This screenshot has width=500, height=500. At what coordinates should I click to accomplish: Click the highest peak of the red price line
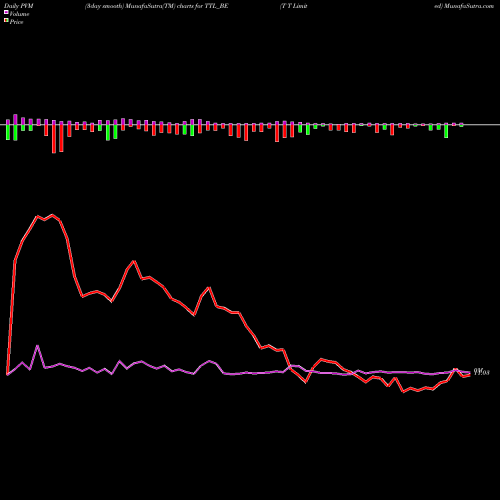coord(52,215)
